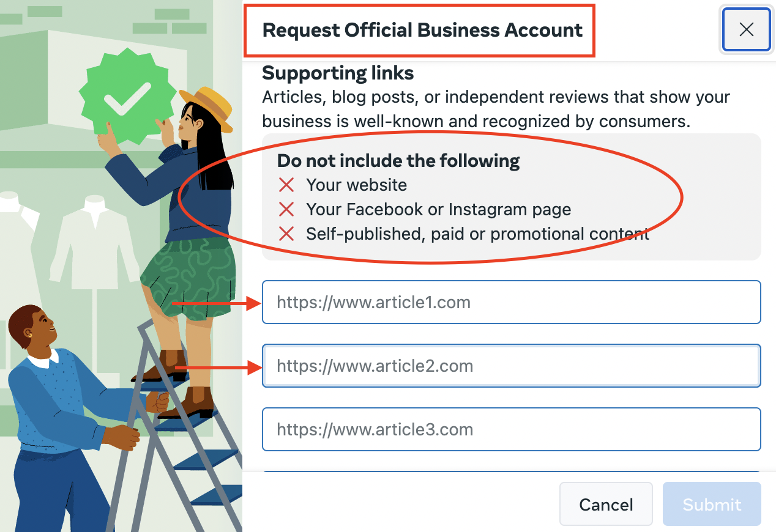This screenshot has width=776, height=532.
Task: Click red arrow pointing to article2 field
Action: [218, 367]
